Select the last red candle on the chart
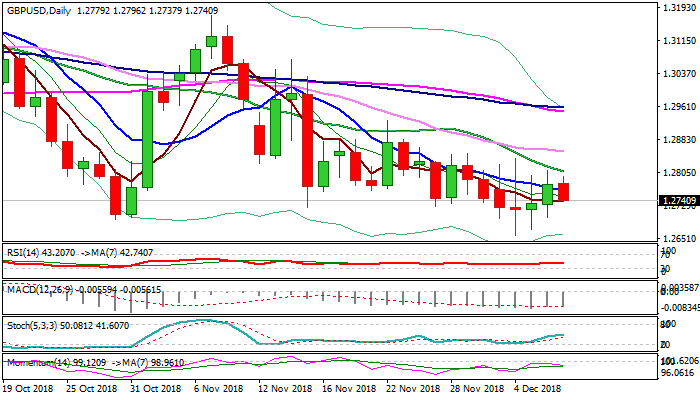Viewport: 700px width, 400px height. tap(564, 192)
